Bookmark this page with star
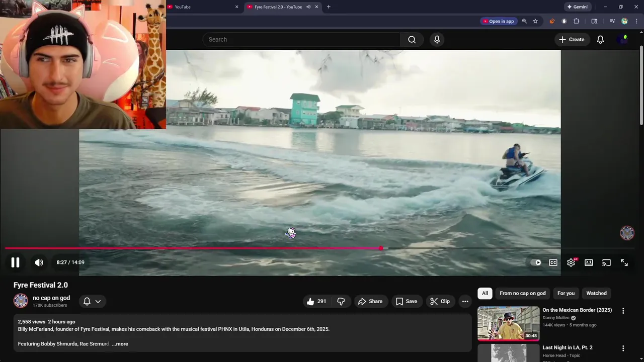The image size is (644, 362). 535,21
